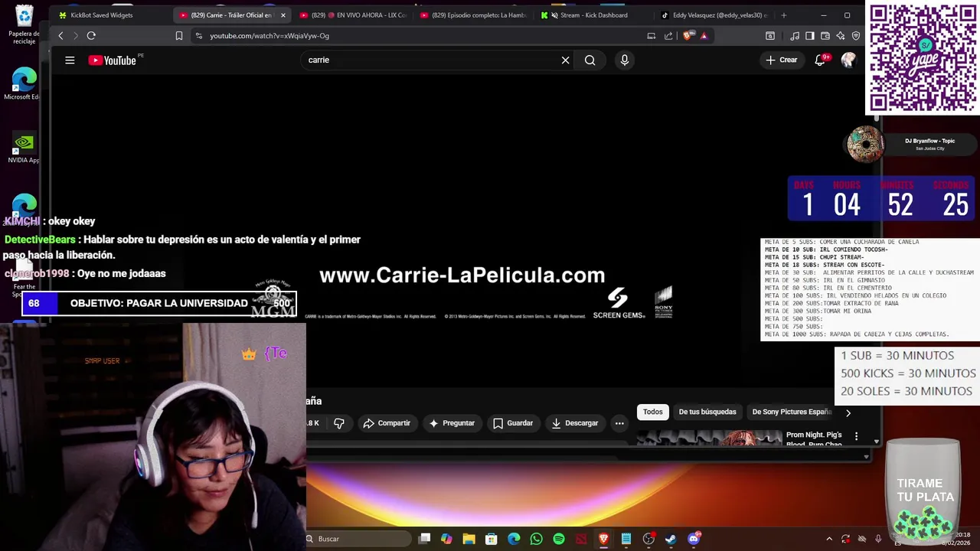Open Recycle Bin desktop icon

24,23
